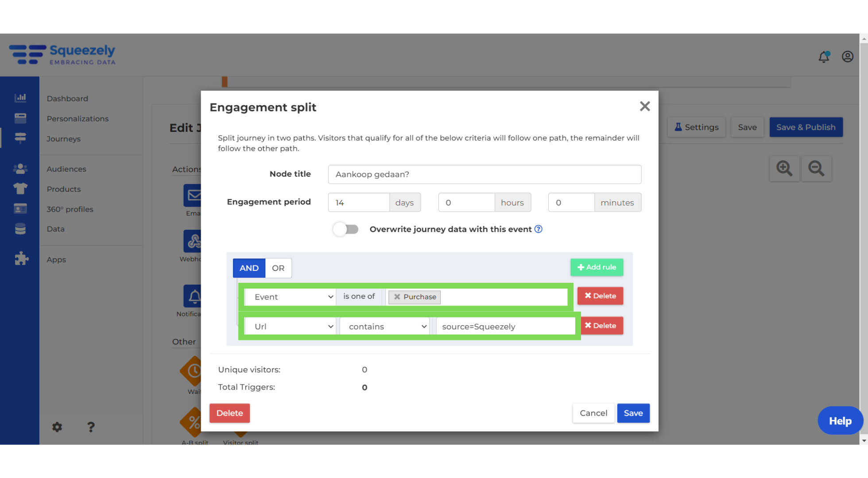This screenshot has height=478, width=868.
Task: Click the engagement period hours field
Action: coord(466,202)
